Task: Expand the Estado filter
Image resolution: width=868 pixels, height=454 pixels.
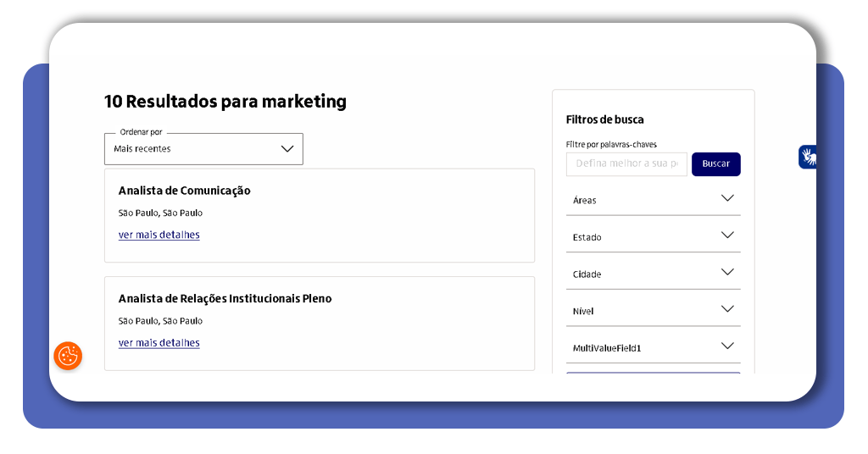Action: point(654,236)
